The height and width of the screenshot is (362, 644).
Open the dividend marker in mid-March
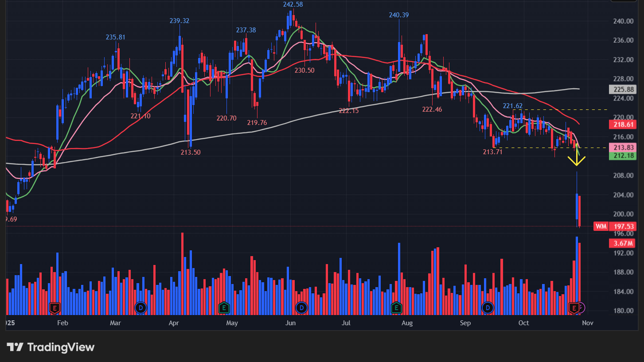pos(141,307)
